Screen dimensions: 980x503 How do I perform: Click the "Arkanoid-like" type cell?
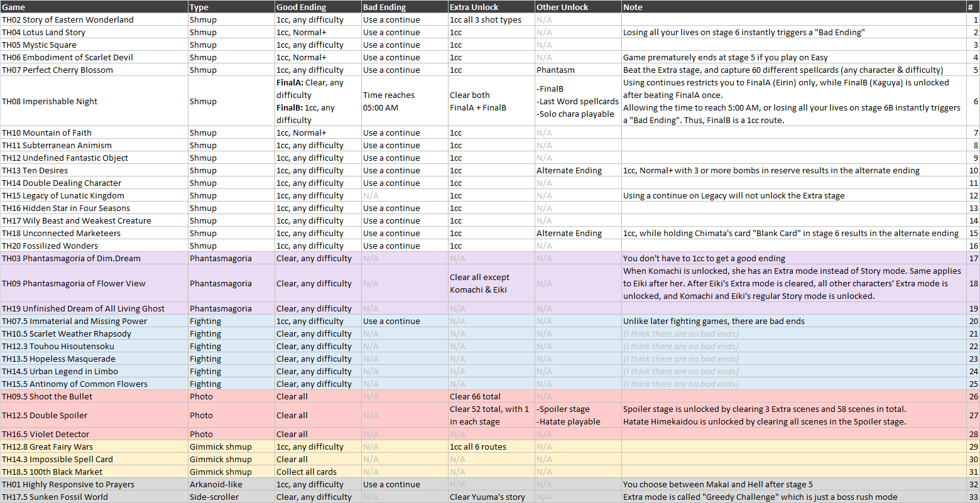[x=231, y=484]
